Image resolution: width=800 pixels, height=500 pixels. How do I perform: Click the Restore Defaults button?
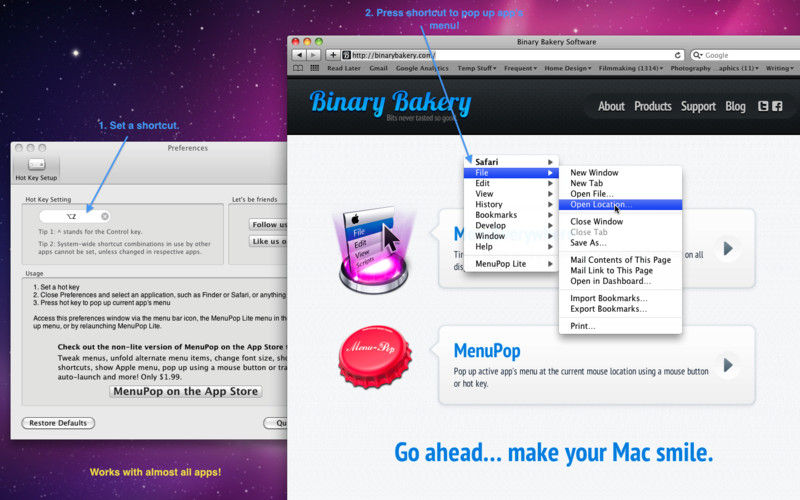point(58,423)
